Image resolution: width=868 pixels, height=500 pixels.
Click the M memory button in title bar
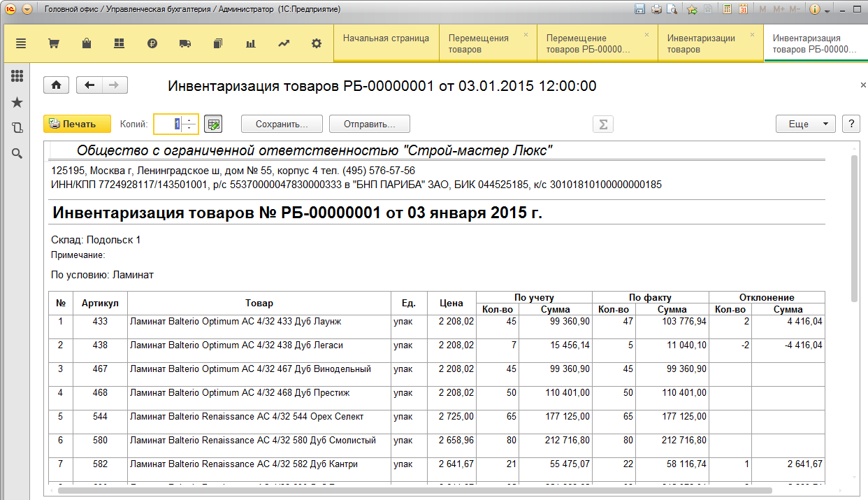[762, 9]
